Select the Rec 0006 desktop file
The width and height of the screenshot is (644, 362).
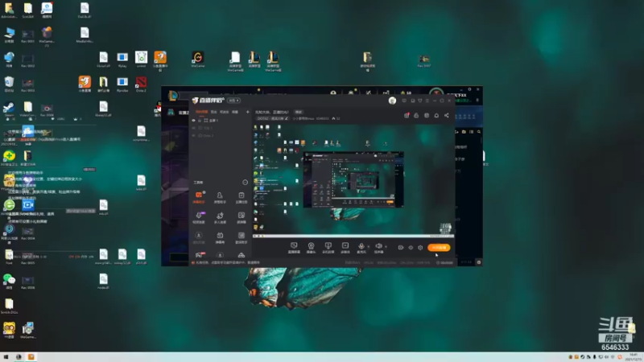pos(27,282)
